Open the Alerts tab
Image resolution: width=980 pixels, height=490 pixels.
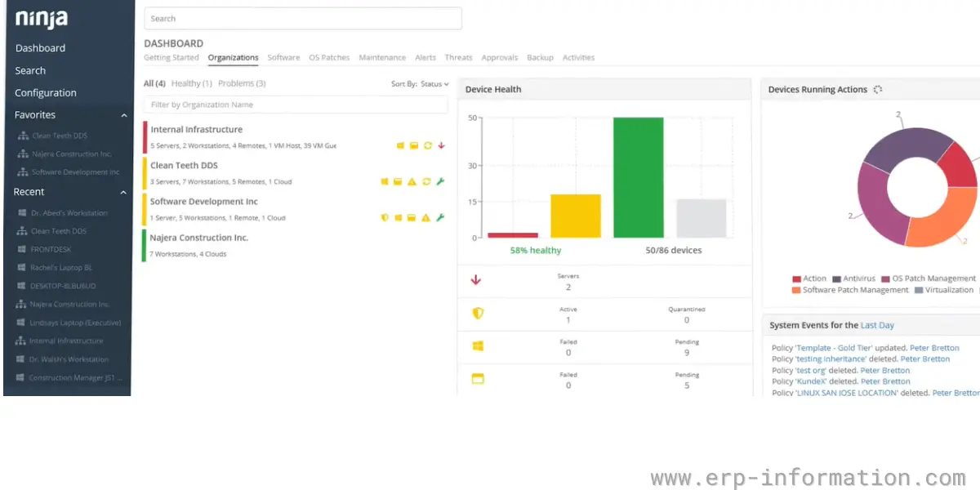click(x=425, y=58)
